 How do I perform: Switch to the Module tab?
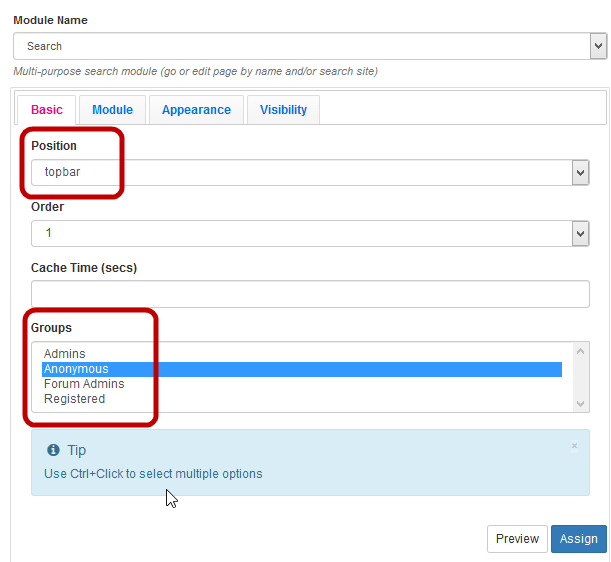coord(112,110)
